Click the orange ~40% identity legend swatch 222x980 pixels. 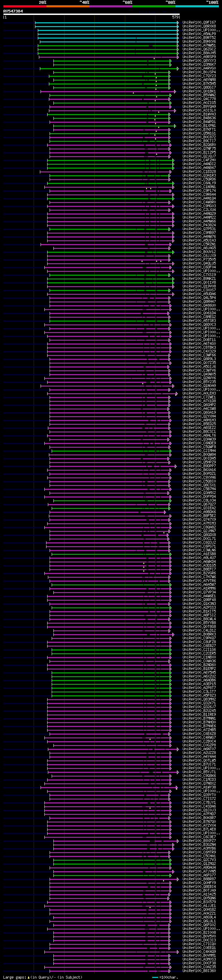pos(68,6)
